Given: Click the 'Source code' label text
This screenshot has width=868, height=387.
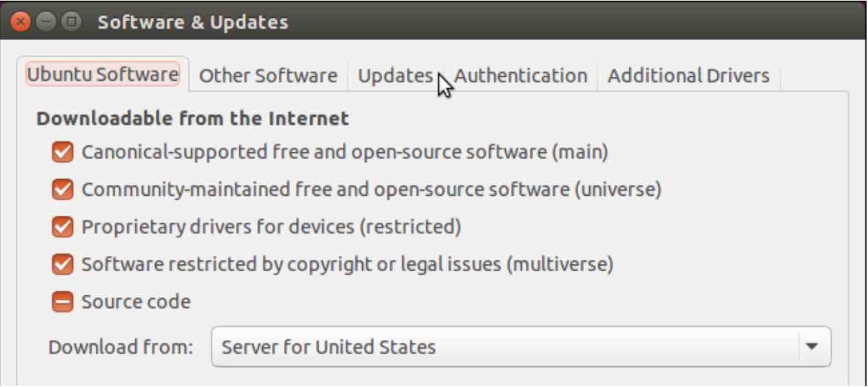Looking at the screenshot, I should pos(136,302).
